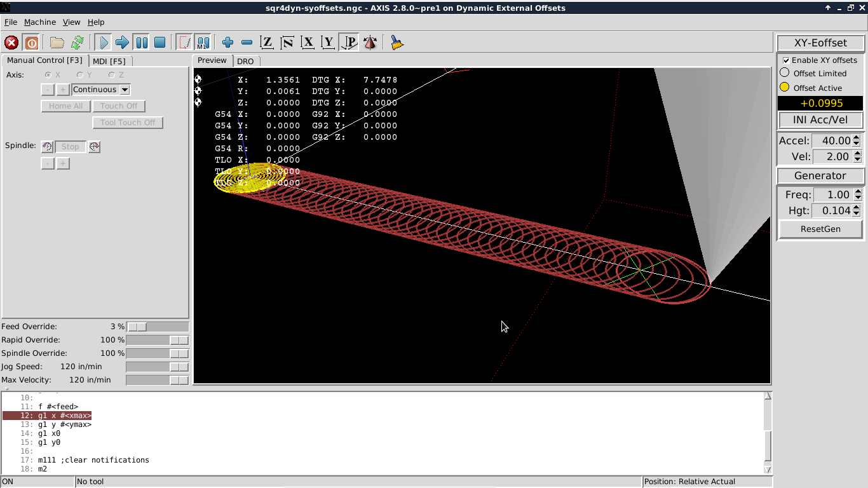Reload the current file with green arrows

coord(78,43)
